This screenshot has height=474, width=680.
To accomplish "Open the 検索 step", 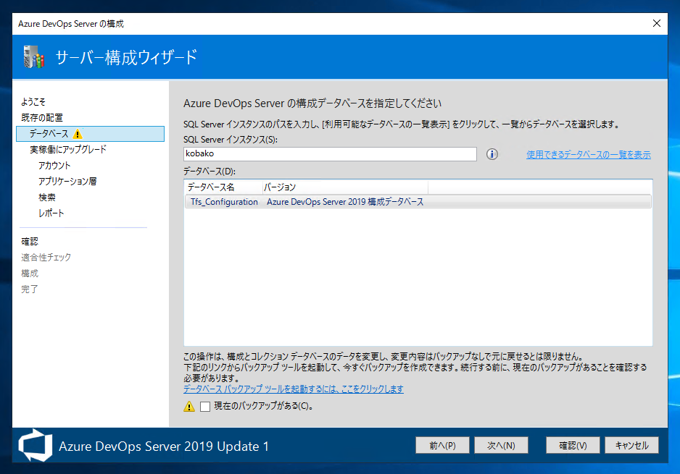I will (x=47, y=197).
